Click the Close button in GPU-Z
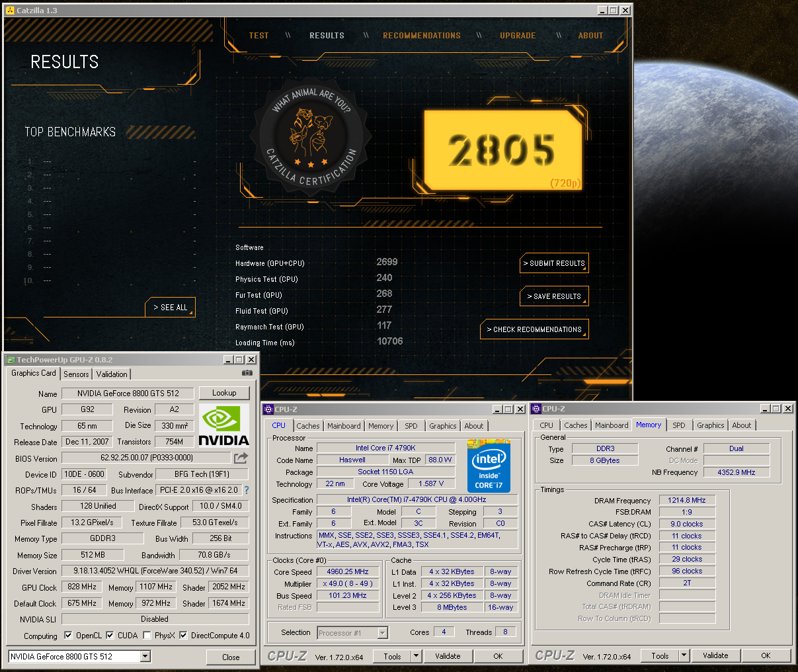This screenshot has width=798, height=672. point(231,657)
